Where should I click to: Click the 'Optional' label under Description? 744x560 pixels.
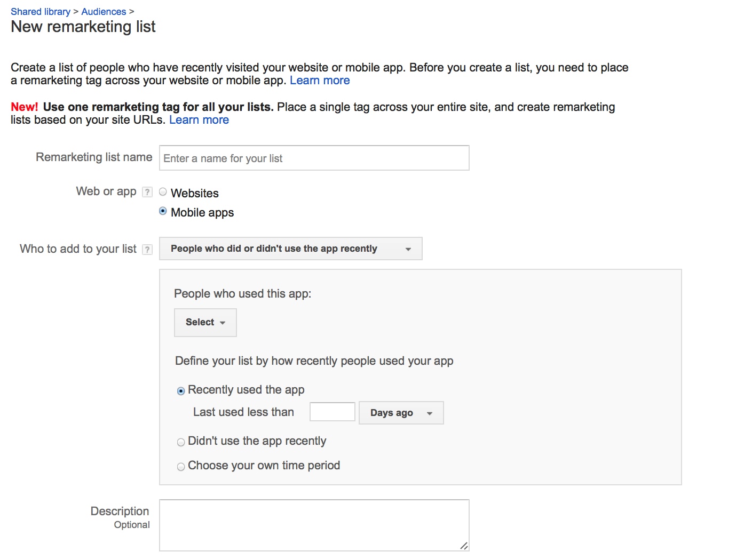[x=132, y=525]
